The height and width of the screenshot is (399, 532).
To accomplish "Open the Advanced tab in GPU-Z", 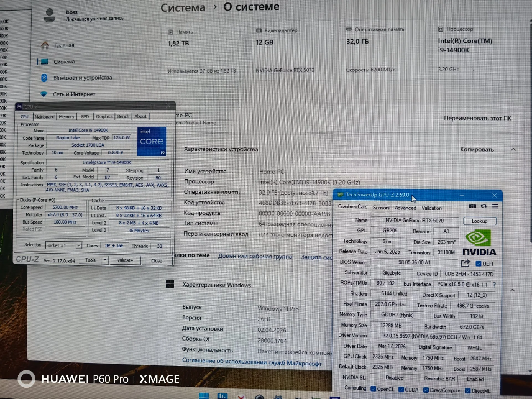I will (405, 208).
